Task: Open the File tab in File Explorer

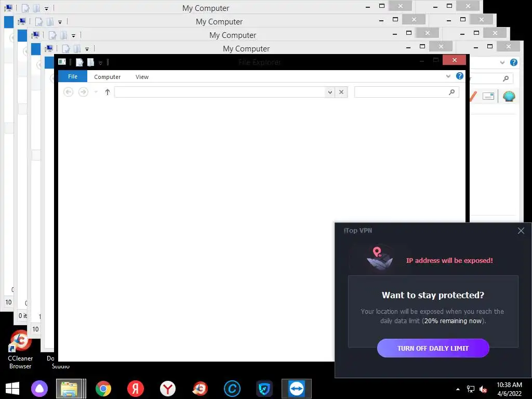Action: pos(73,77)
